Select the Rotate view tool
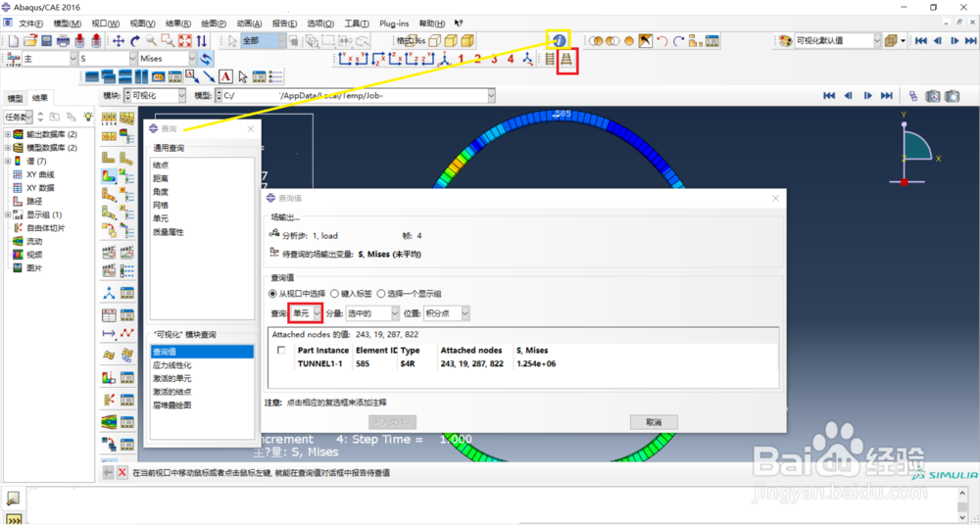The height and width of the screenshot is (525, 980). click(x=135, y=41)
